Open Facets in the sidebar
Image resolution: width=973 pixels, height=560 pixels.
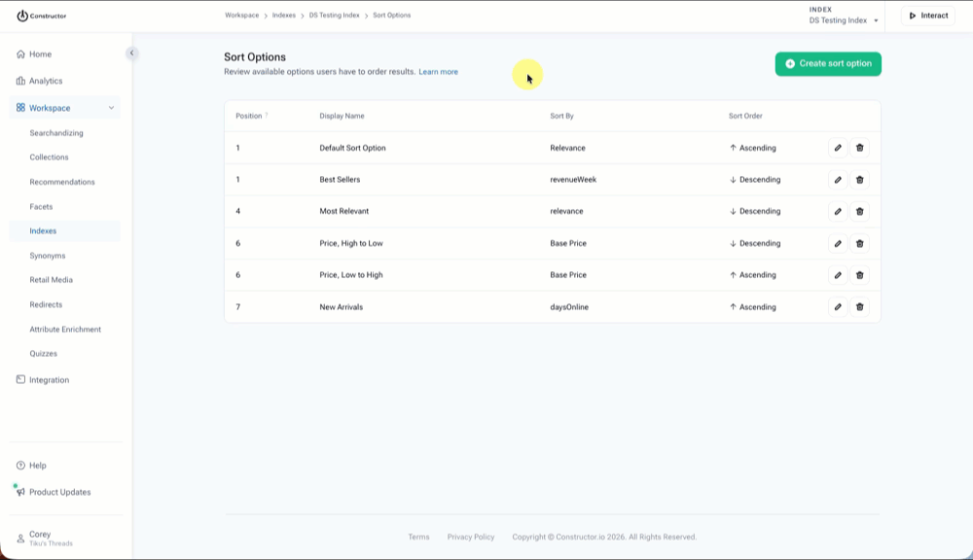(x=41, y=206)
